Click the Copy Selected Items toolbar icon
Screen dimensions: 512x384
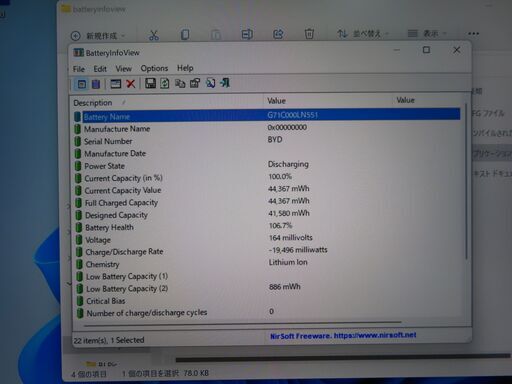coord(180,83)
